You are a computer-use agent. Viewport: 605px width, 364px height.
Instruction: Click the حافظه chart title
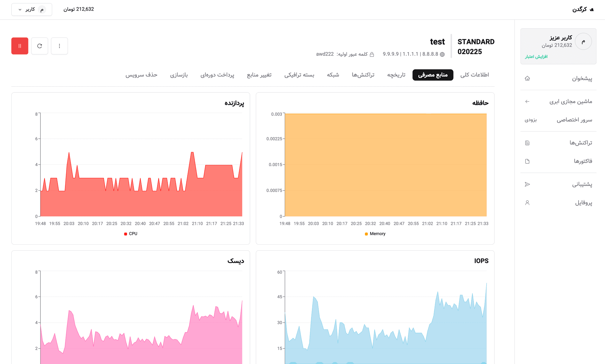pyautogui.click(x=480, y=103)
